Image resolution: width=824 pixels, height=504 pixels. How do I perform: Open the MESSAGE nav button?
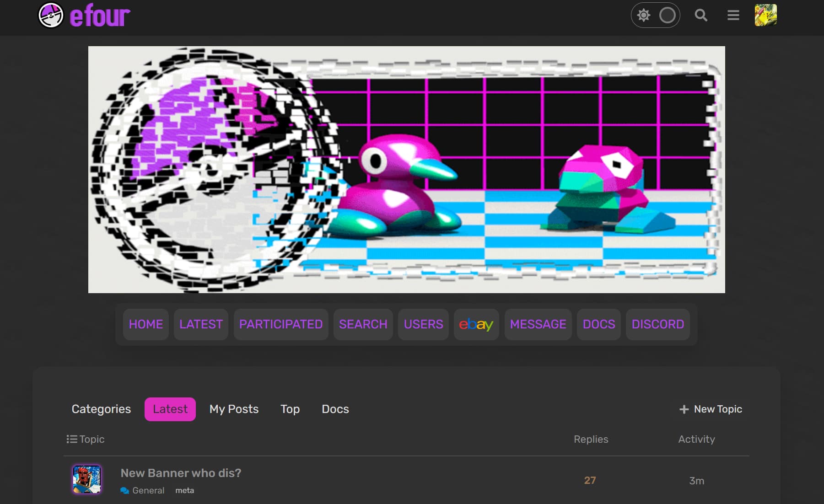538,324
